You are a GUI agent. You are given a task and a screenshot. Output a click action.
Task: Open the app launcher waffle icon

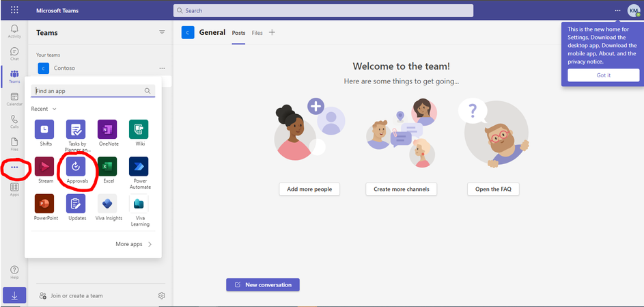[x=14, y=10]
